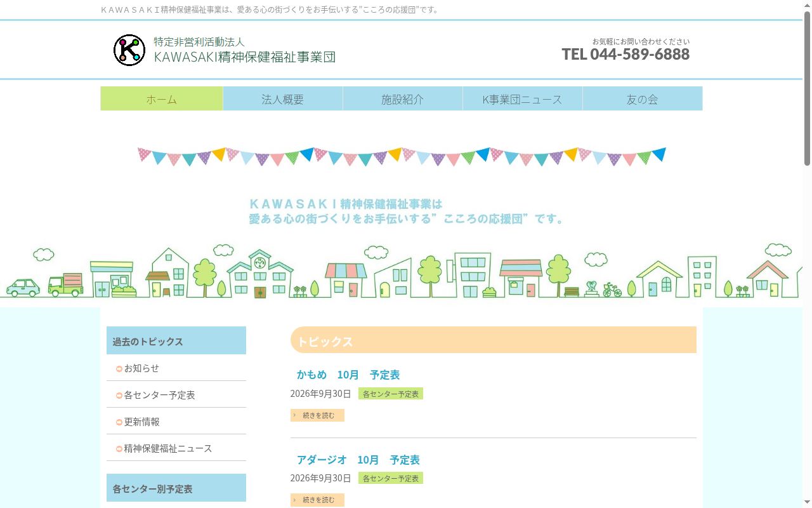The width and height of the screenshot is (812, 508).
Task: Open the article かもめ 10月 予定表
Action: point(348,375)
